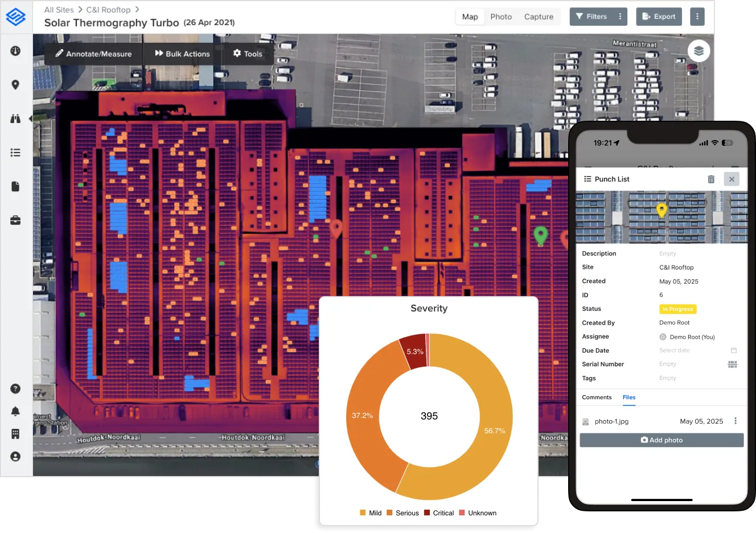The height and width of the screenshot is (533, 756).
Task: Click the green location marker on the map
Action: [x=540, y=235]
